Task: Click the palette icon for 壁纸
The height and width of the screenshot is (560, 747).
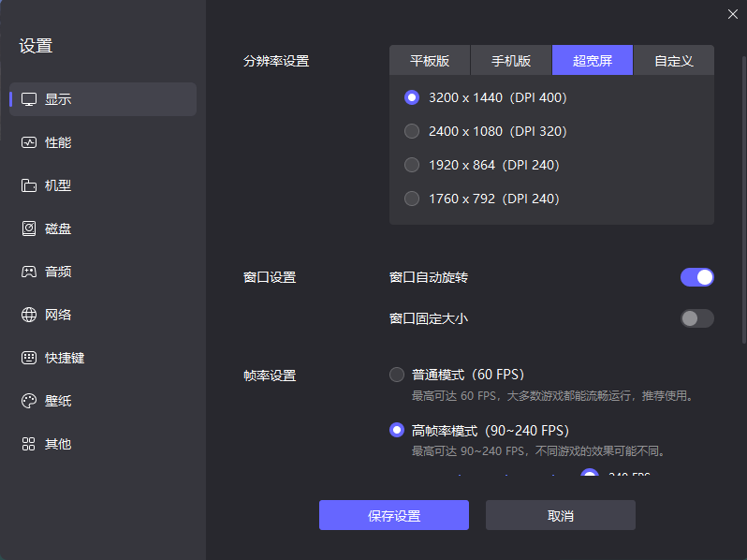Action: tap(29, 401)
